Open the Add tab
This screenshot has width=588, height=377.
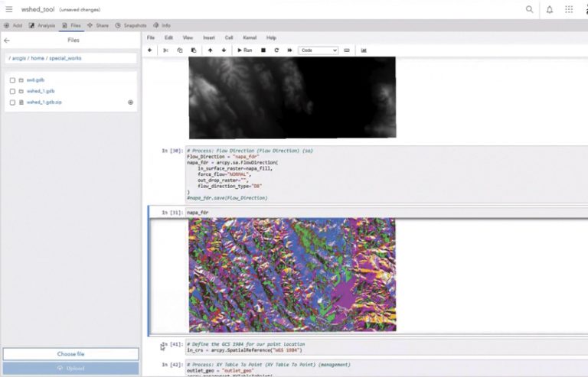tap(13, 25)
